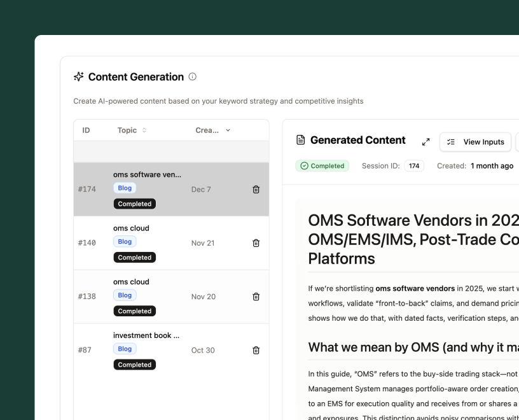Select the investment book ... topic
Screen dimensions: 519x420
tap(146, 335)
